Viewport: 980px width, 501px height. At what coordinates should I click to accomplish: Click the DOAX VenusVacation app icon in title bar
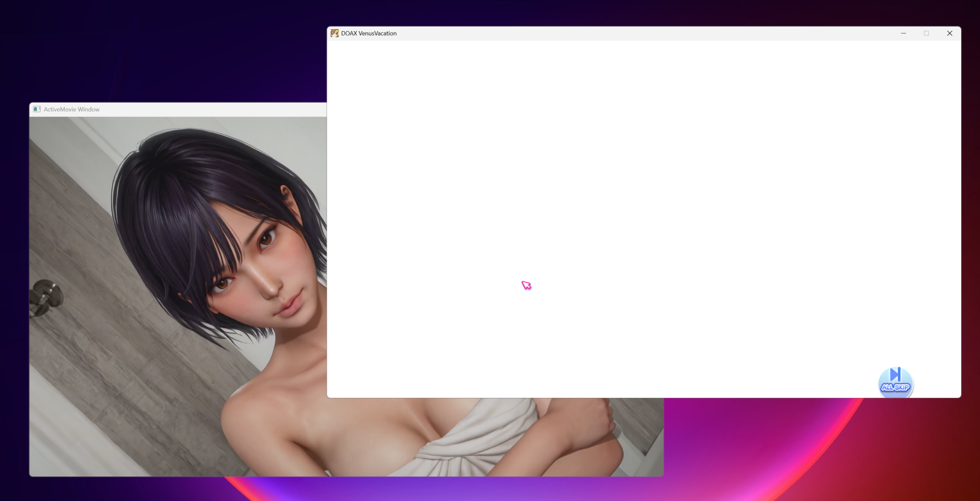(334, 33)
